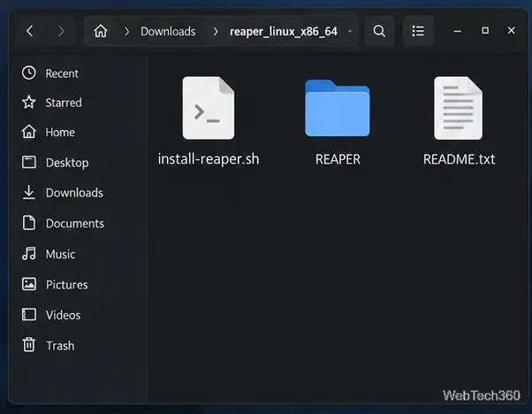Click the install-reaper.sh file name
Screen dimensions: 532x414
pyautogui.click(x=209, y=159)
